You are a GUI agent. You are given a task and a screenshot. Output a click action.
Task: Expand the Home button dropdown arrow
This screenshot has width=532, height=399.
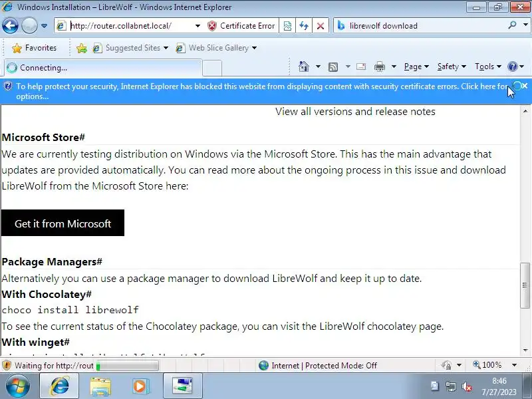[318, 66]
